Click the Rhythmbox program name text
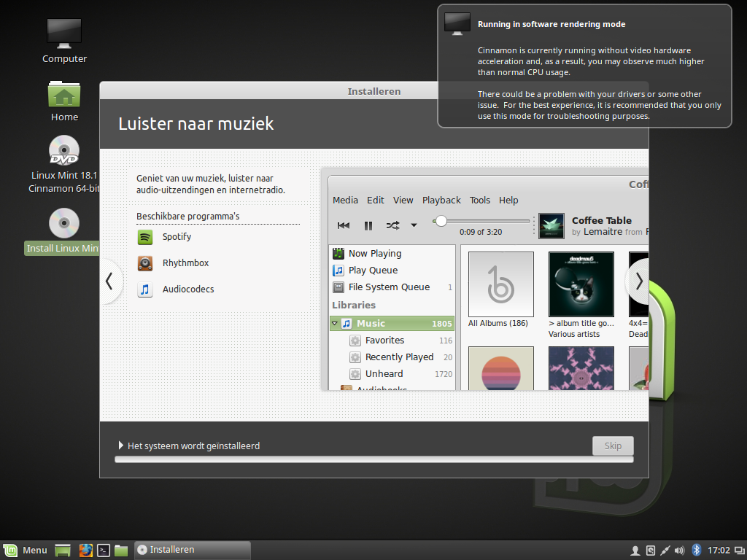 (185, 262)
